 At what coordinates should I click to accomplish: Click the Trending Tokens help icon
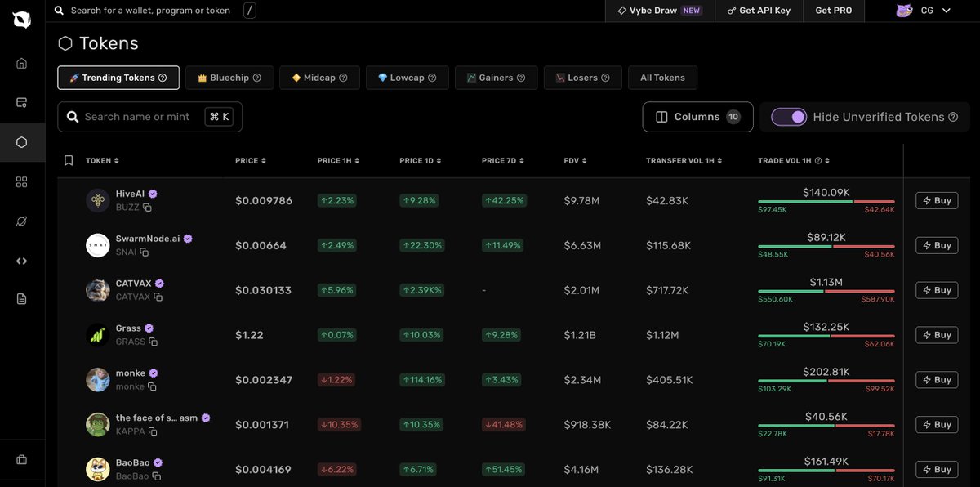[163, 78]
